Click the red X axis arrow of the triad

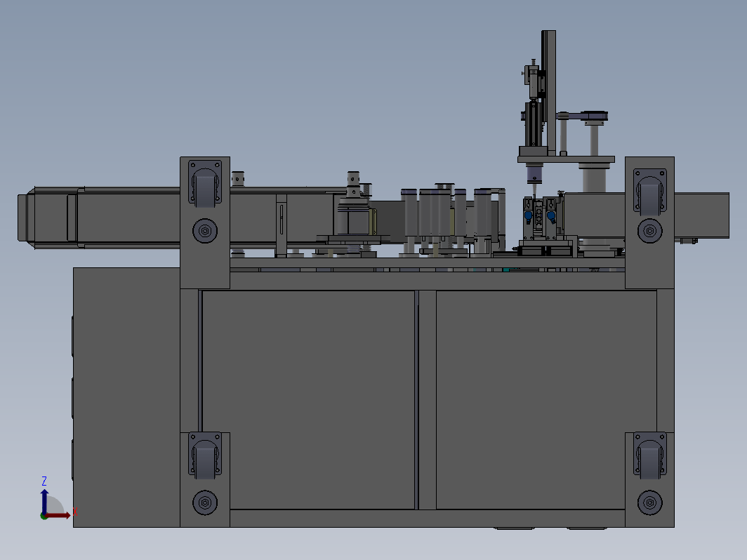point(58,515)
